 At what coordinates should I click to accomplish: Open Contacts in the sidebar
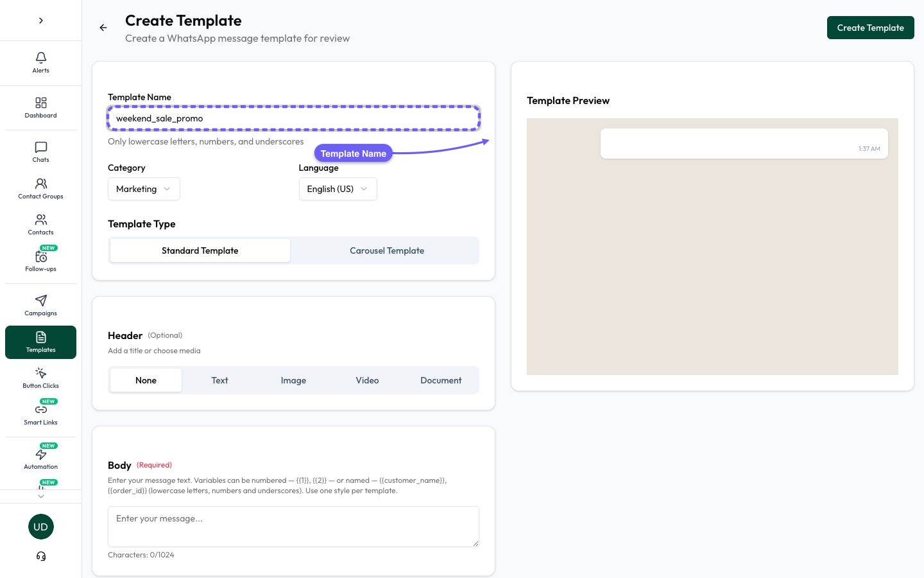(40, 225)
